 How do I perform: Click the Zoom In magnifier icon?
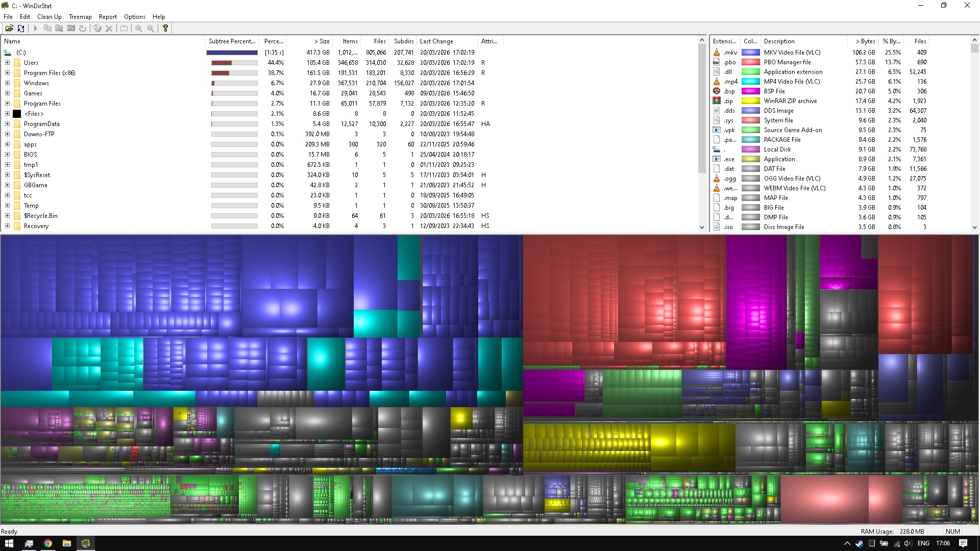139,29
